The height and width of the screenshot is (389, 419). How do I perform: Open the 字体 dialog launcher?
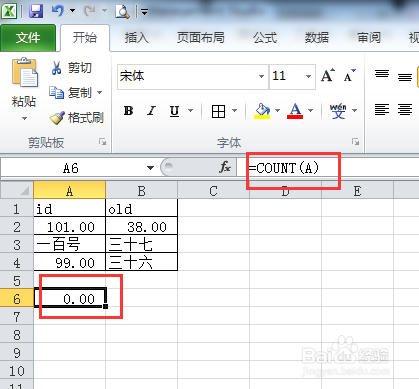pyautogui.click(x=355, y=142)
